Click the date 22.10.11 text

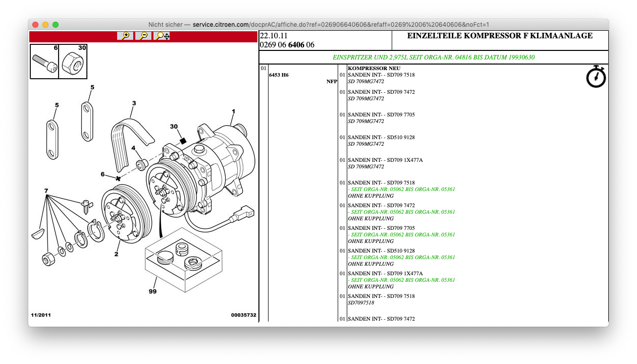[x=274, y=36]
